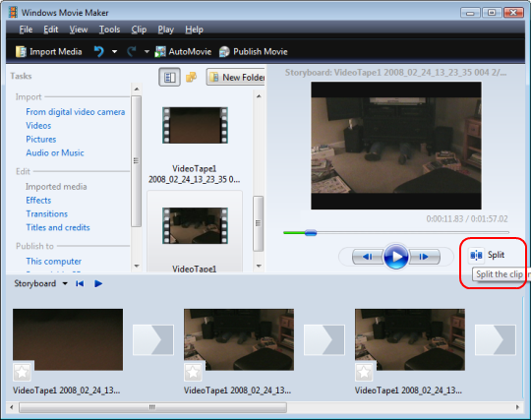Create a New Folder
The width and height of the screenshot is (531, 420).
click(236, 78)
